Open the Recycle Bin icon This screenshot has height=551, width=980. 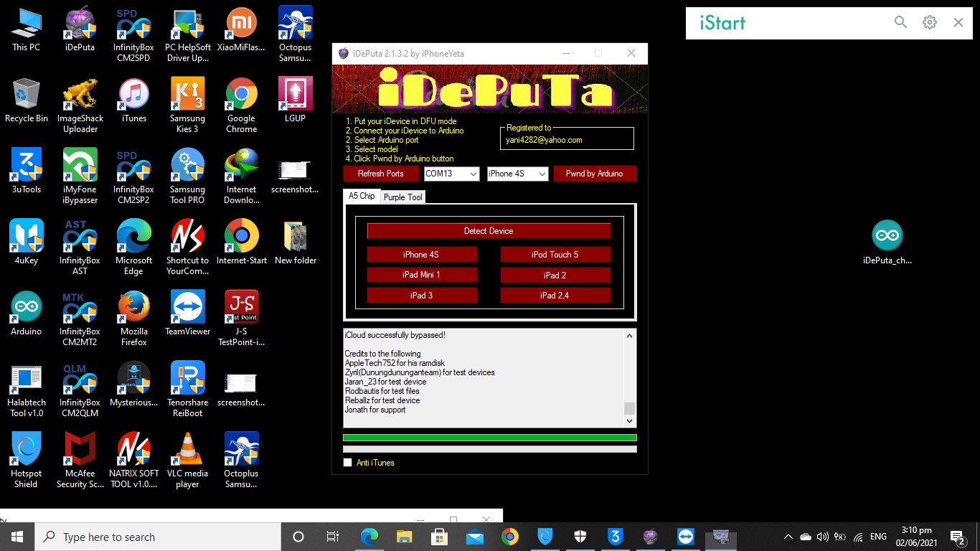click(x=26, y=101)
